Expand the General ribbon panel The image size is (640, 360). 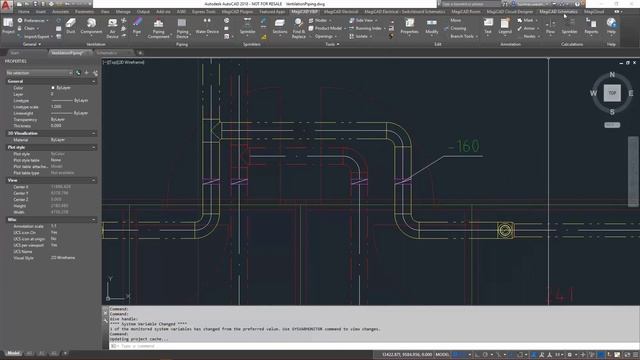(x=31, y=44)
